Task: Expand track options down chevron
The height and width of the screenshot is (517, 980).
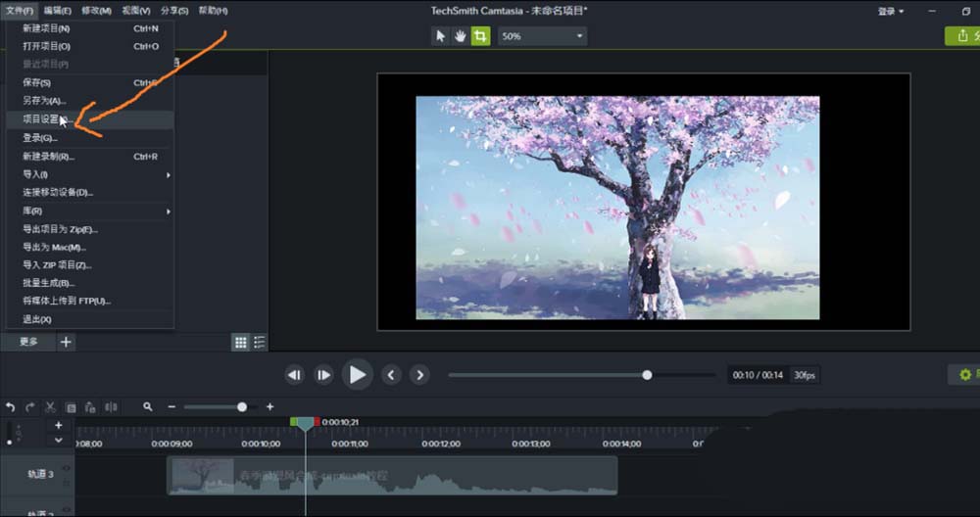Action: [x=58, y=440]
